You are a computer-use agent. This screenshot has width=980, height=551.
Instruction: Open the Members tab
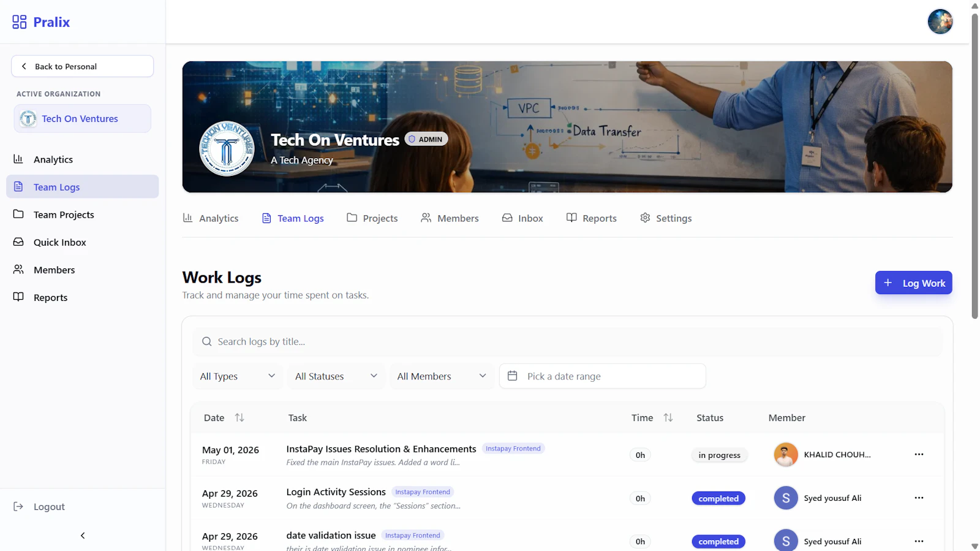coord(450,218)
